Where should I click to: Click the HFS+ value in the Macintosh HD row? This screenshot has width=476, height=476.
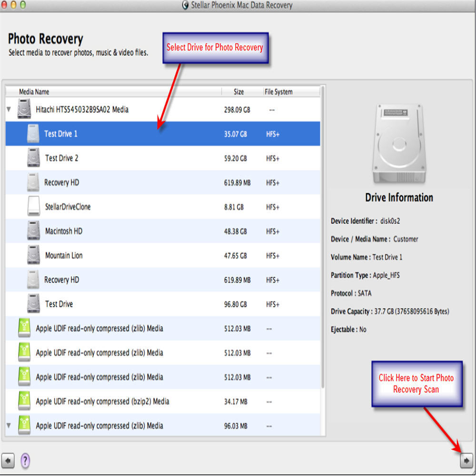273,231
